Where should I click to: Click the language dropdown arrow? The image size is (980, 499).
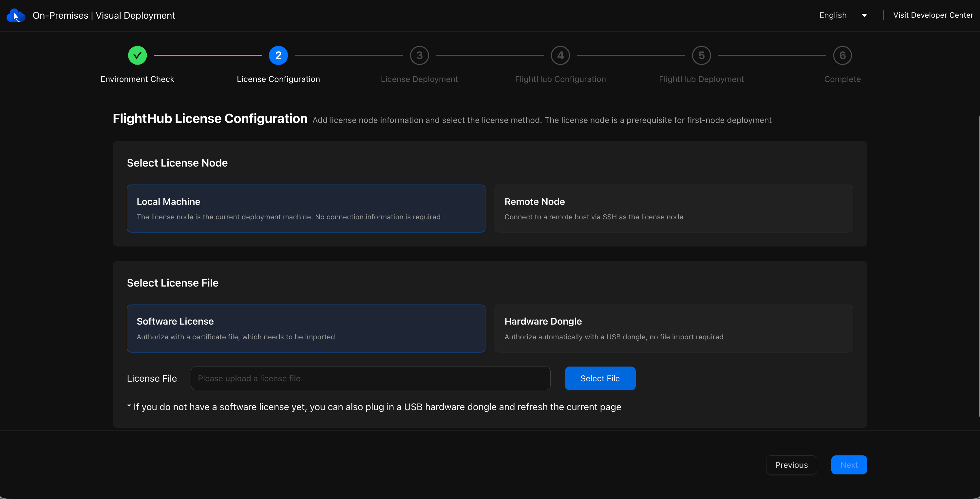coord(864,16)
